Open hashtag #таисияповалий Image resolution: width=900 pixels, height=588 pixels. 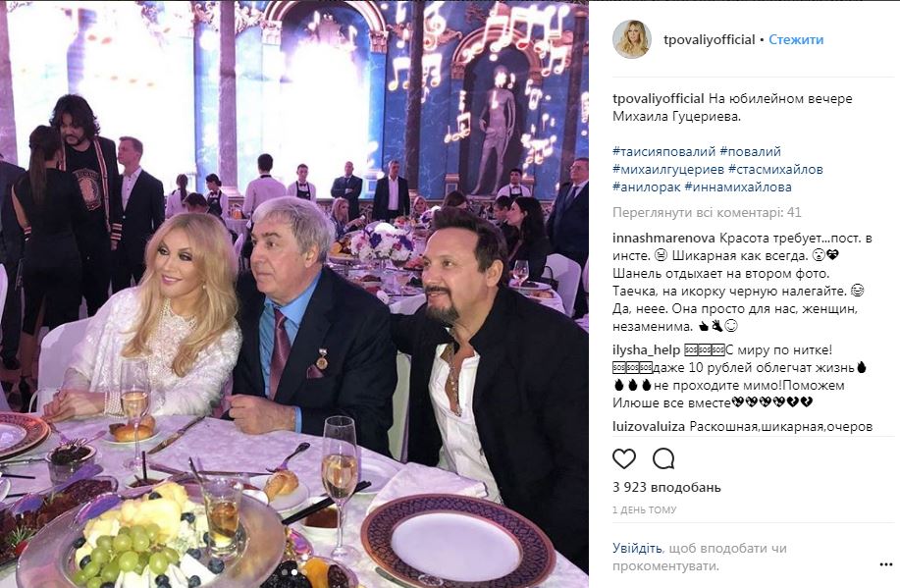[x=664, y=151]
